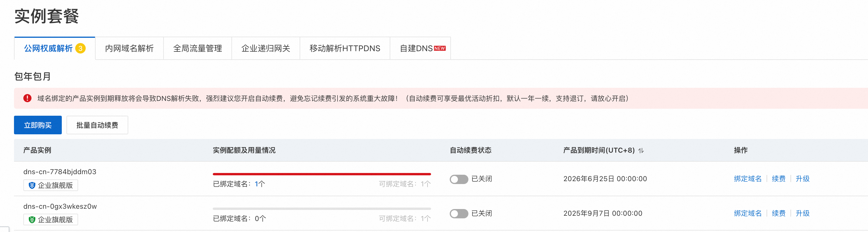
Task: Go to the 移动解析HTTPDNS tab
Action: click(x=345, y=49)
